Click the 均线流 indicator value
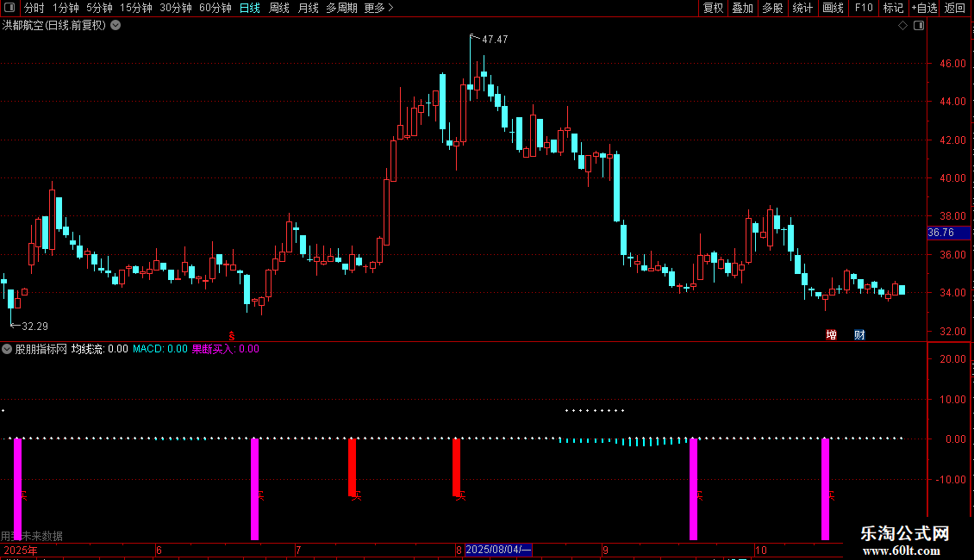This screenshot has width=974, height=560. coord(99,349)
